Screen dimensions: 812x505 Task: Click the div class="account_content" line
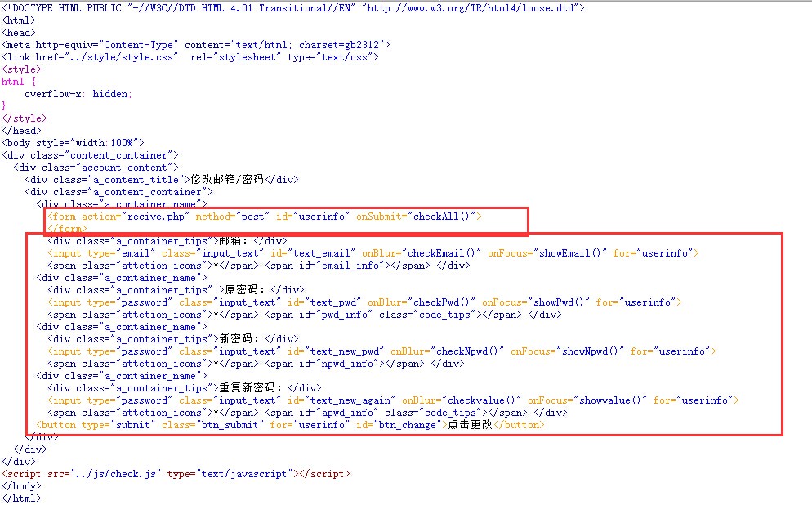pos(96,168)
